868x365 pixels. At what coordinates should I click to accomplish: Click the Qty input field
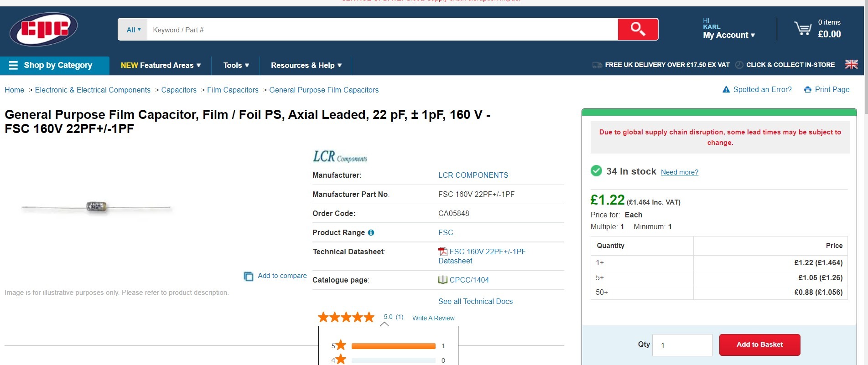tap(682, 345)
